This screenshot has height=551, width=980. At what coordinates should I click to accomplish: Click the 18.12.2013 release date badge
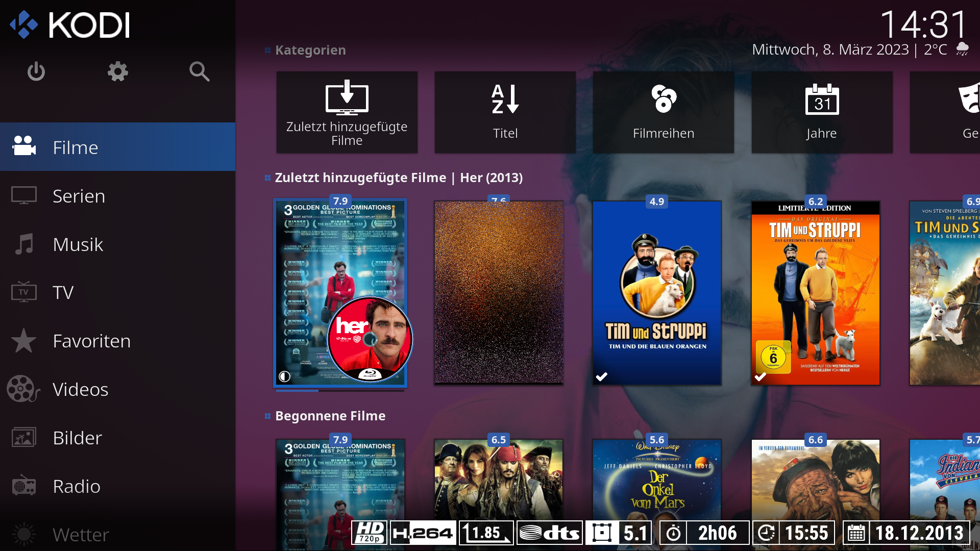[x=906, y=533]
